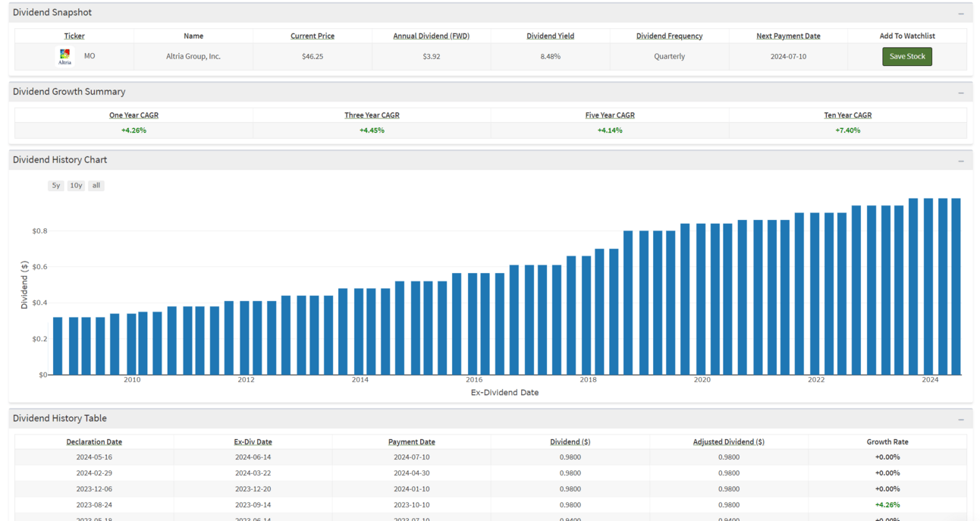This screenshot has width=980, height=521.
Task: Click the rightmost 2024 dividend bar
Action: (956, 287)
